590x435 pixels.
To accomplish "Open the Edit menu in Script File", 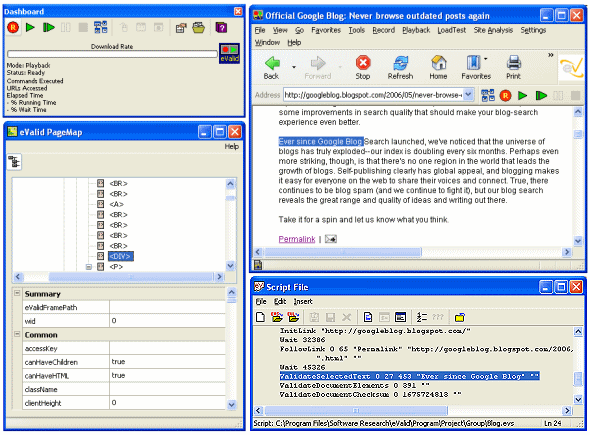I will 280,301.
